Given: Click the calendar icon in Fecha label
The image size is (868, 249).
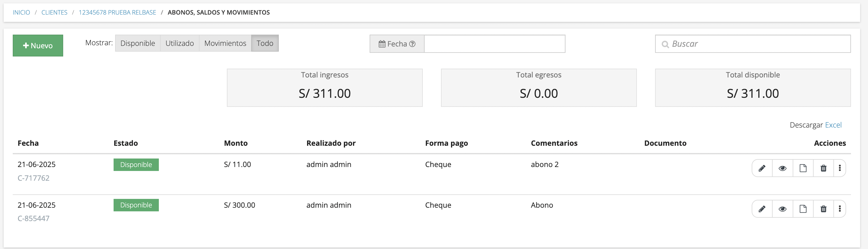Looking at the screenshot, I should (382, 44).
